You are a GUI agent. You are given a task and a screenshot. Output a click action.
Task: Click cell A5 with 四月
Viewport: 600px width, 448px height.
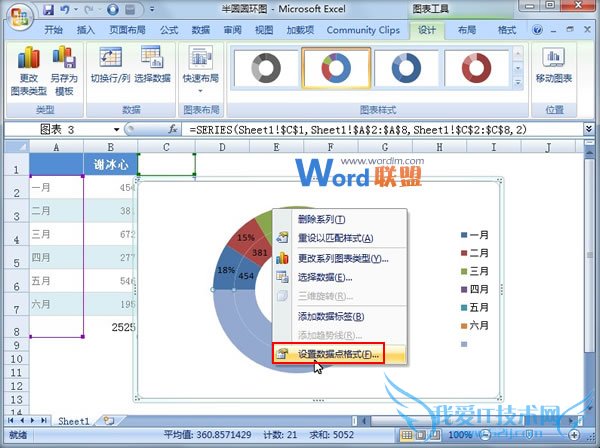pos(56,257)
